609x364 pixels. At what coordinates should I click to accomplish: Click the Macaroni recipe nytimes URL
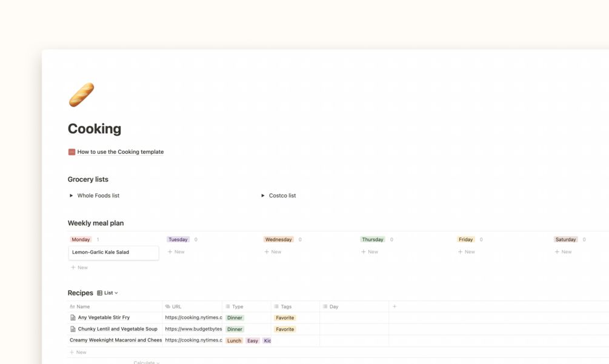point(193,340)
